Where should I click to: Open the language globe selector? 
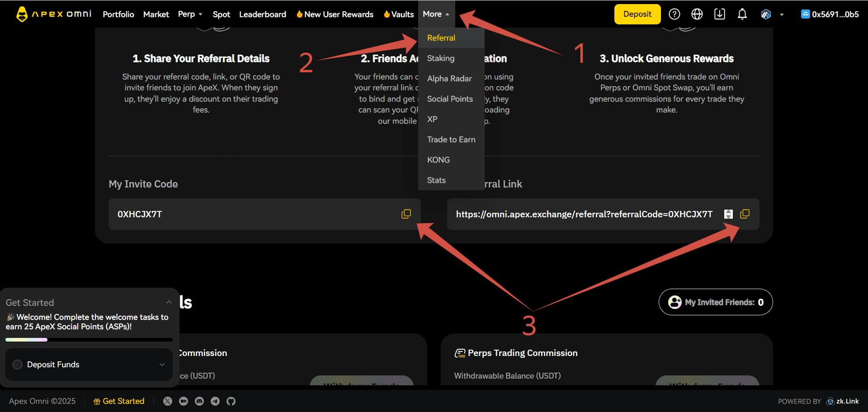(x=697, y=14)
